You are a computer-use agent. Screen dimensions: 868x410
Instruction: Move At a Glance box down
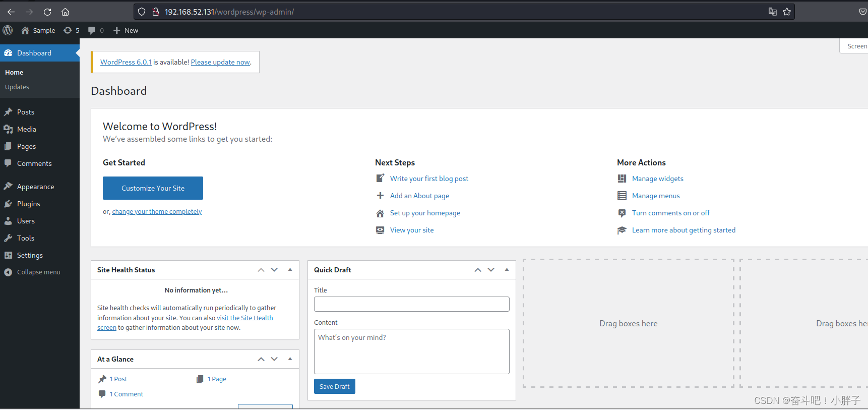[x=274, y=359]
